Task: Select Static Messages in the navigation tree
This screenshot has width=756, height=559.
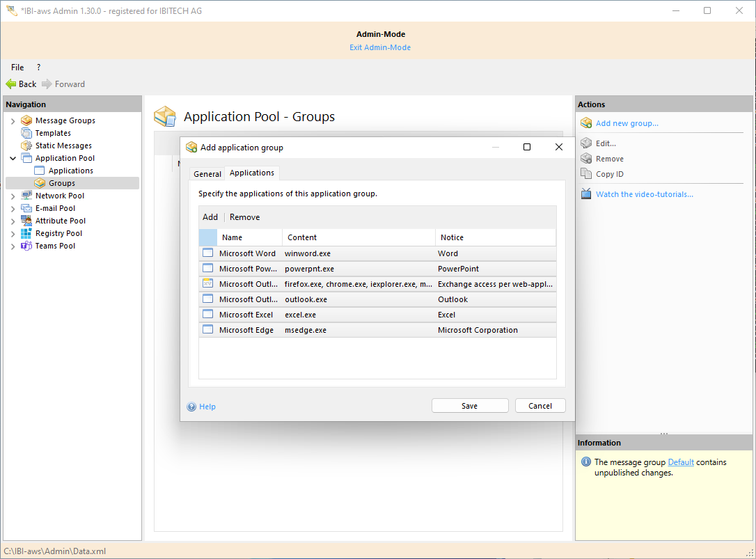Action: pyautogui.click(x=63, y=145)
